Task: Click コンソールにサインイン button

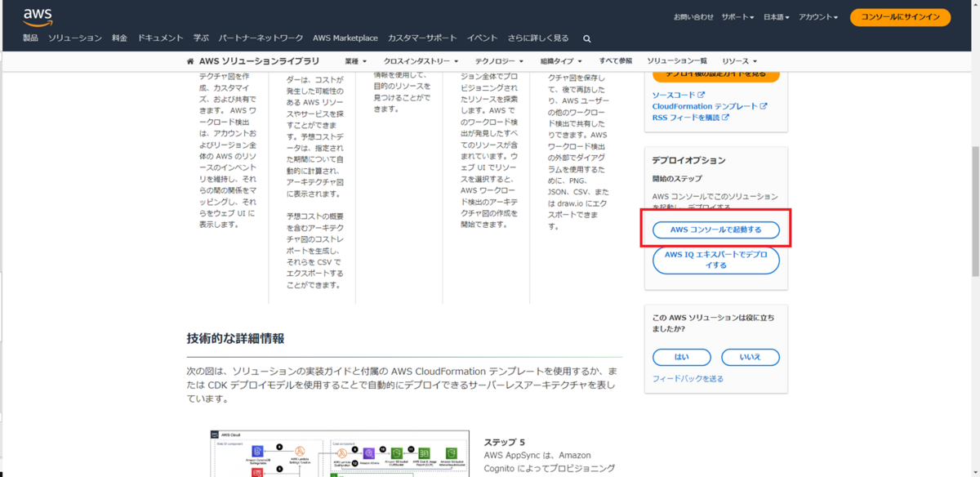Action: pos(900,17)
